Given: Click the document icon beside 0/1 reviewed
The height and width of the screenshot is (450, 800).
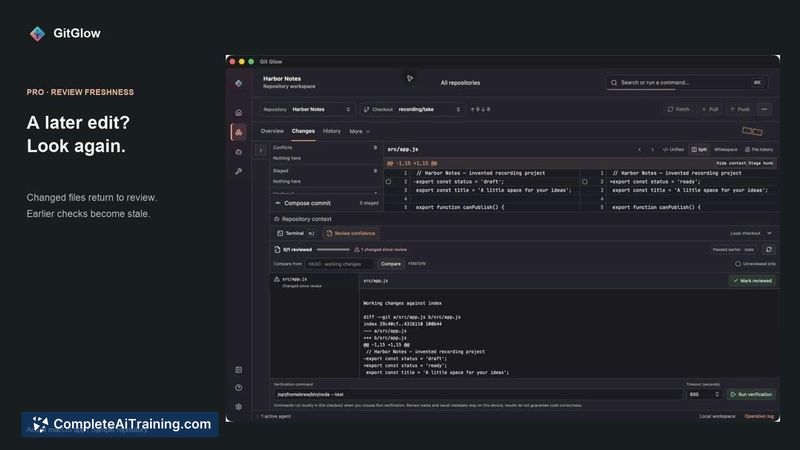Looking at the screenshot, I should [x=277, y=249].
